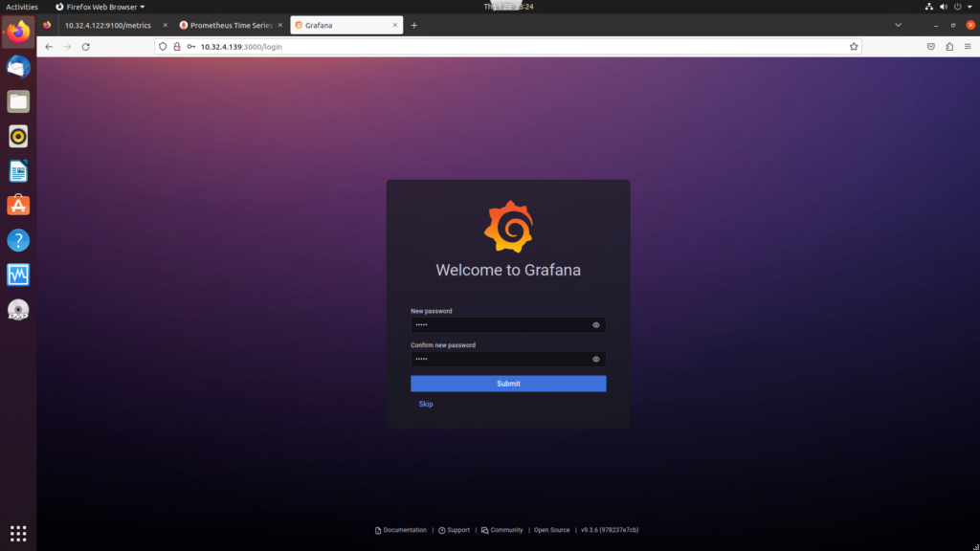Viewport: 980px width, 551px height.
Task: Click the v9.3.6 version text
Action: 610,530
